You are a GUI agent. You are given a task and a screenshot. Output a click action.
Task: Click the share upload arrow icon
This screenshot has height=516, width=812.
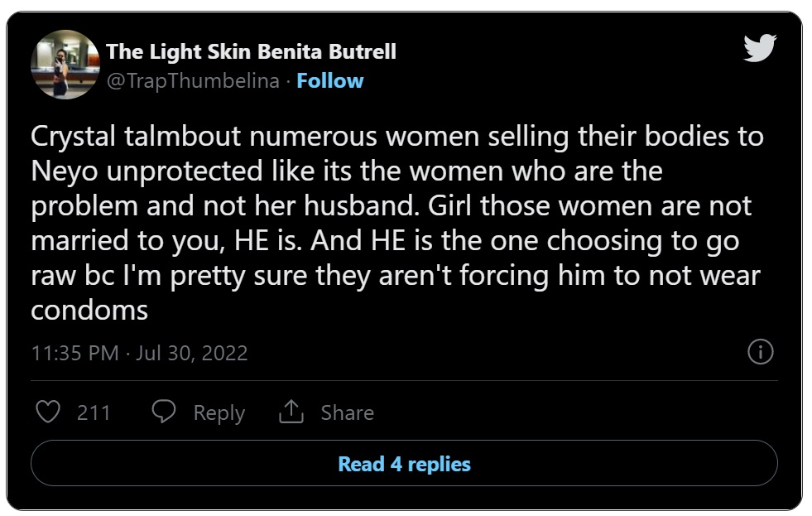pyautogui.click(x=291, y=412)
